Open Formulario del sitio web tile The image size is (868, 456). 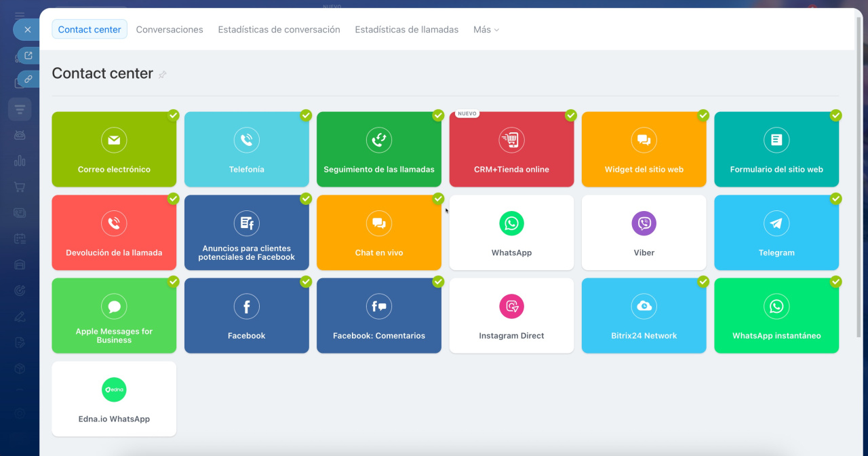tap(776, 149)
